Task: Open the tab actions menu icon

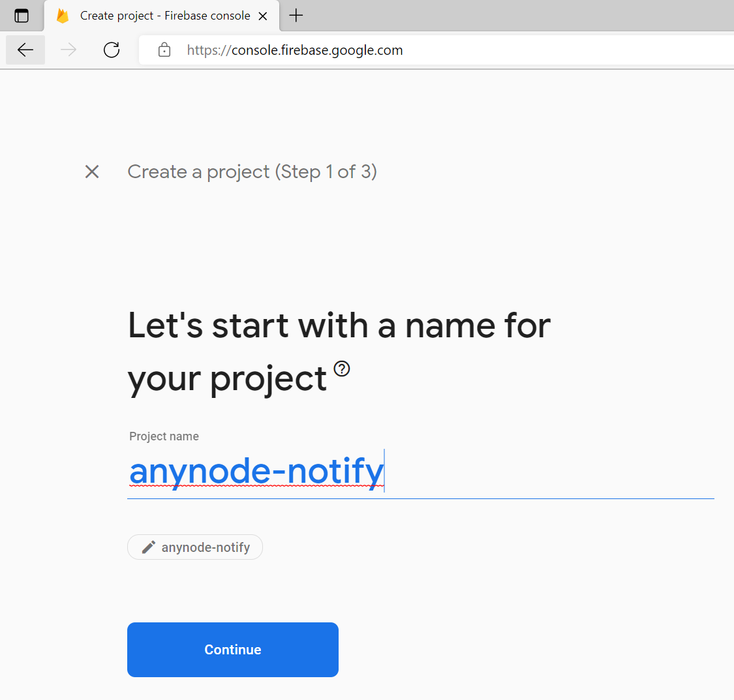Action: (22, 16)
